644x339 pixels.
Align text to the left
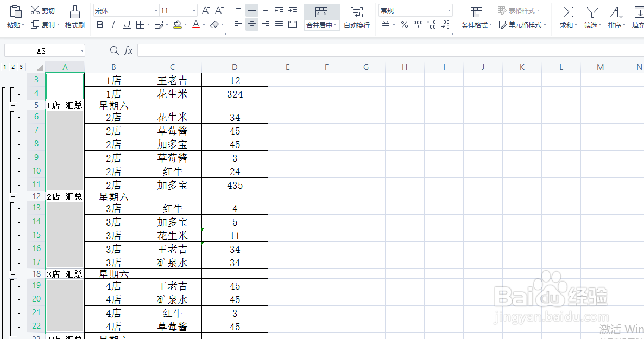click(x=238, y=24)
